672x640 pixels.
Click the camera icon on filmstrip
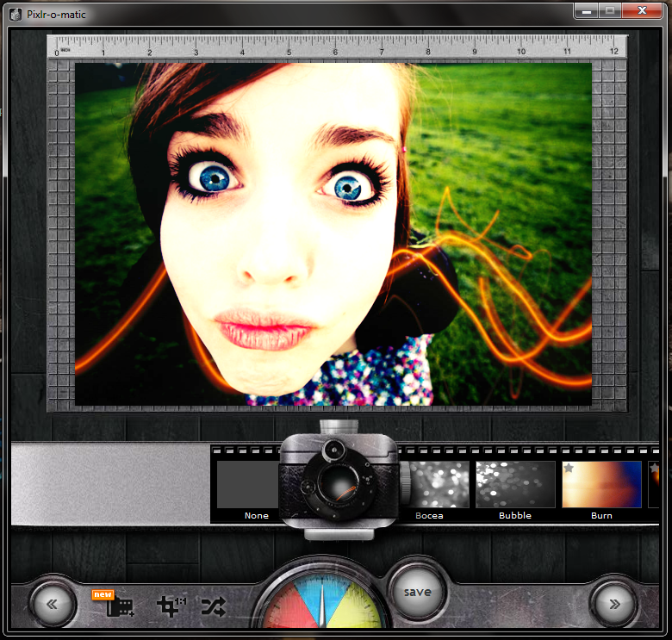(x=339, y=480)
